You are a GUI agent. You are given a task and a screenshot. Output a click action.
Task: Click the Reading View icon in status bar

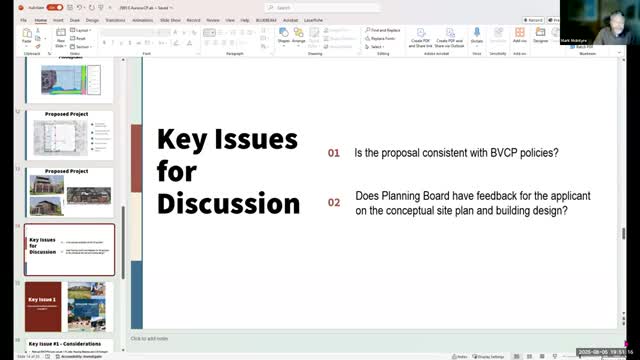pyautogui.click(x=542, y=356)
